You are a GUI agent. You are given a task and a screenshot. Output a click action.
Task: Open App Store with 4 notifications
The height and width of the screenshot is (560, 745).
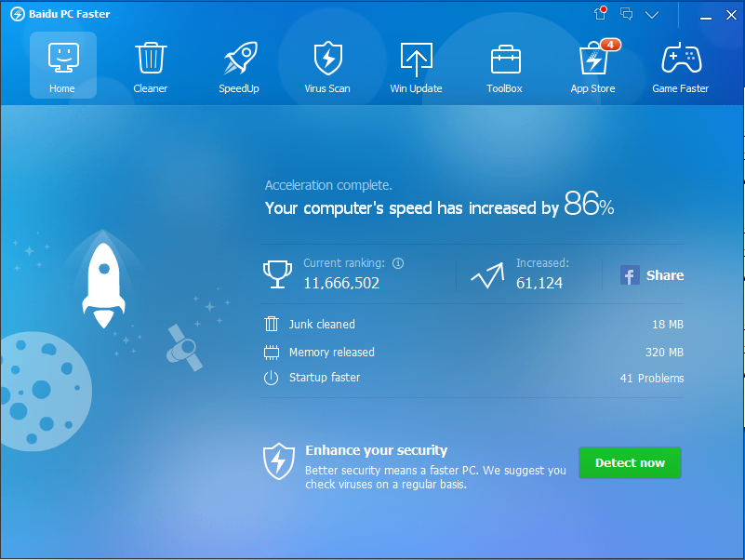point(593,68)
